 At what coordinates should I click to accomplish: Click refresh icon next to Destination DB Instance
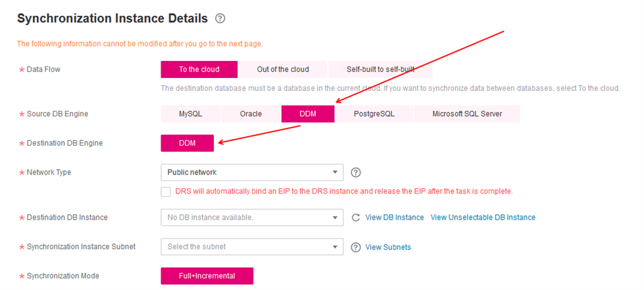tap(355, 217)
